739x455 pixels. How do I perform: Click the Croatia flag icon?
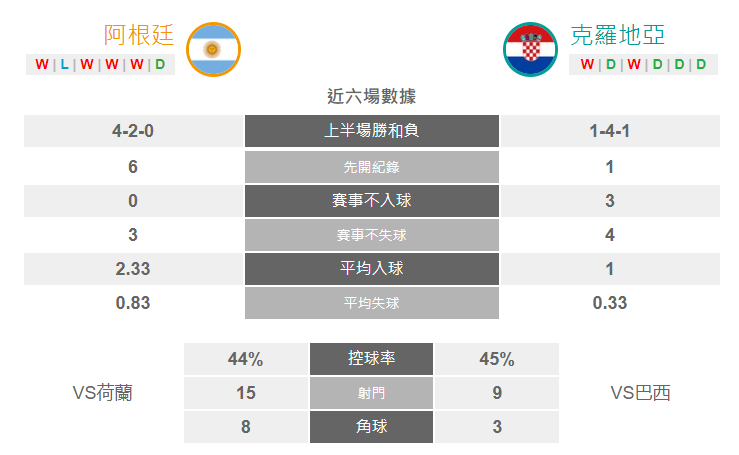pyautogui.click(x=530, y=49)
